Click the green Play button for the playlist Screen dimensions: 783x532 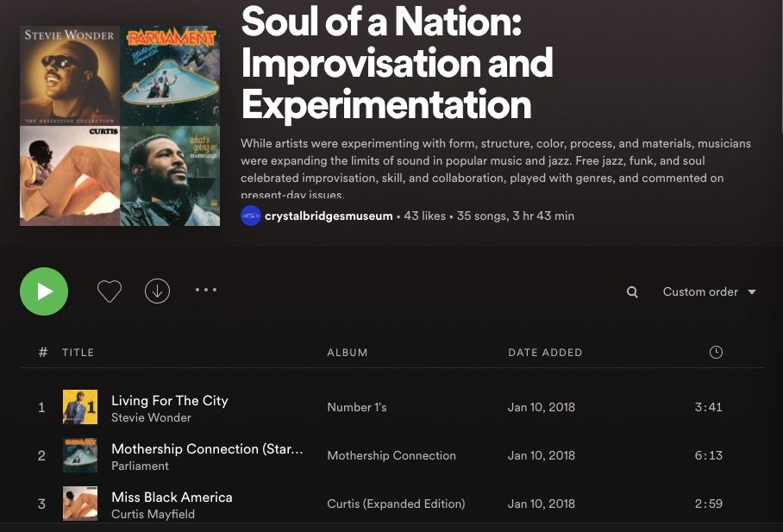point(44,291)
